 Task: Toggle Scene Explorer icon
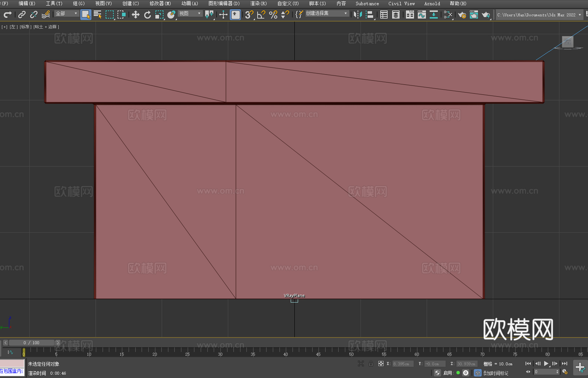pyautogui.click(x=384, y=14)
